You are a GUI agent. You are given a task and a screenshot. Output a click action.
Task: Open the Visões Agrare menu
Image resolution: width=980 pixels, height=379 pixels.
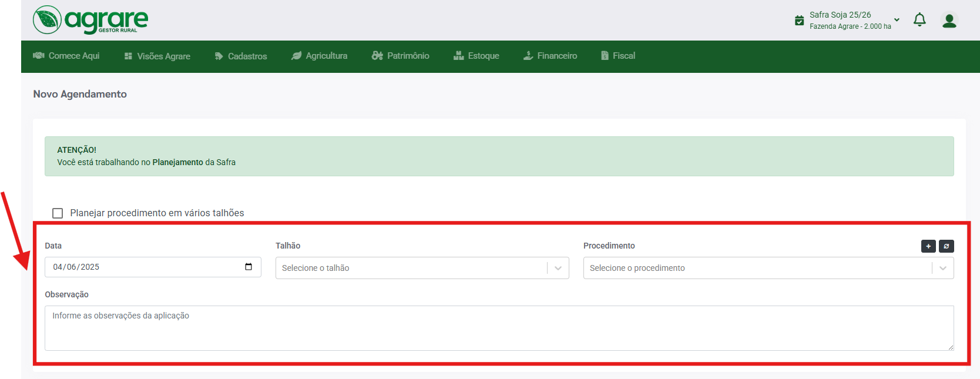(x=157, y=56)
